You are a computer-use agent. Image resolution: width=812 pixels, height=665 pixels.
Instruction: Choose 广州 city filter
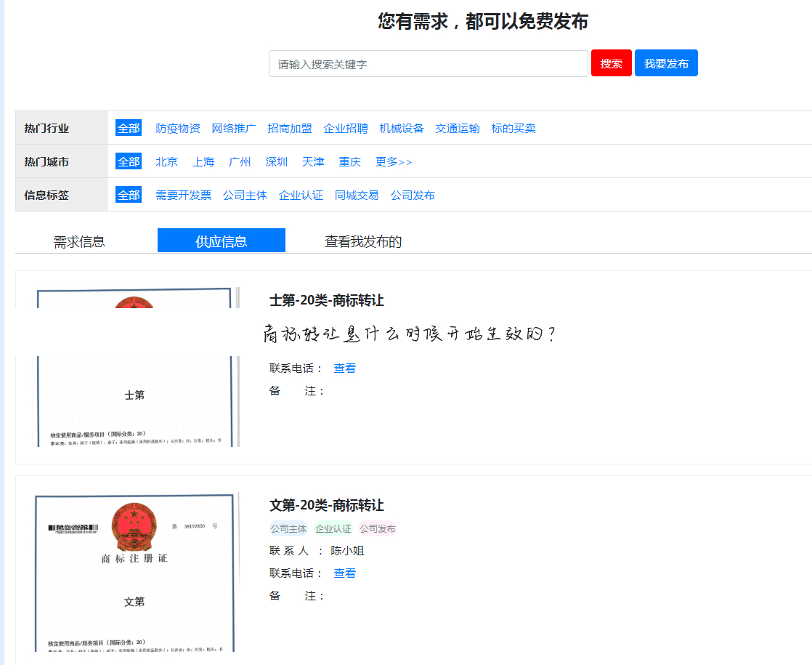point(240,162)
